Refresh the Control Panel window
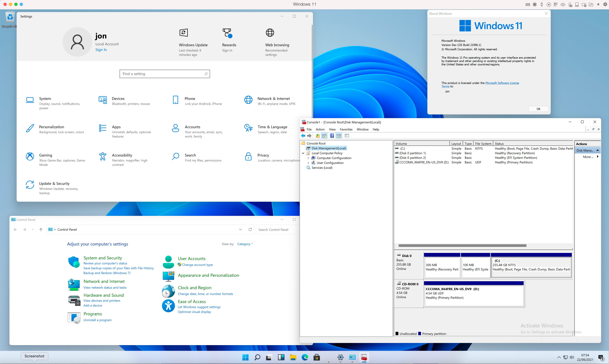The image size is (609, 364). click(250, 230)
